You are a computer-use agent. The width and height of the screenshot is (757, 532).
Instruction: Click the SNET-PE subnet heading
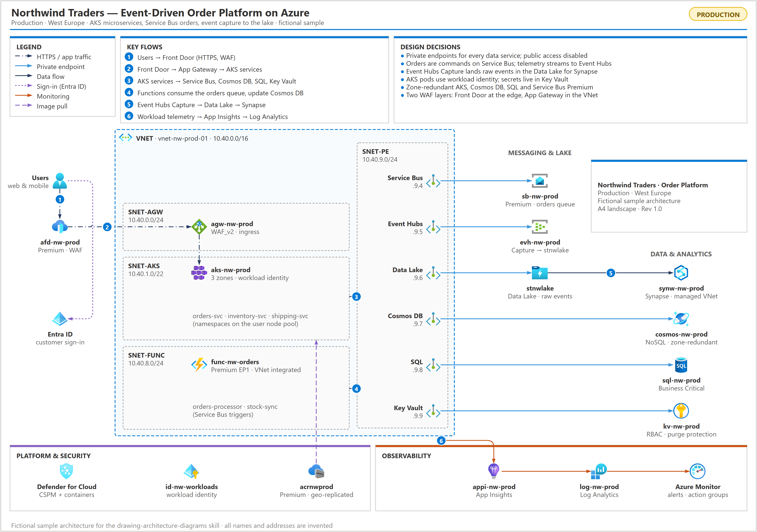(375, 152)
